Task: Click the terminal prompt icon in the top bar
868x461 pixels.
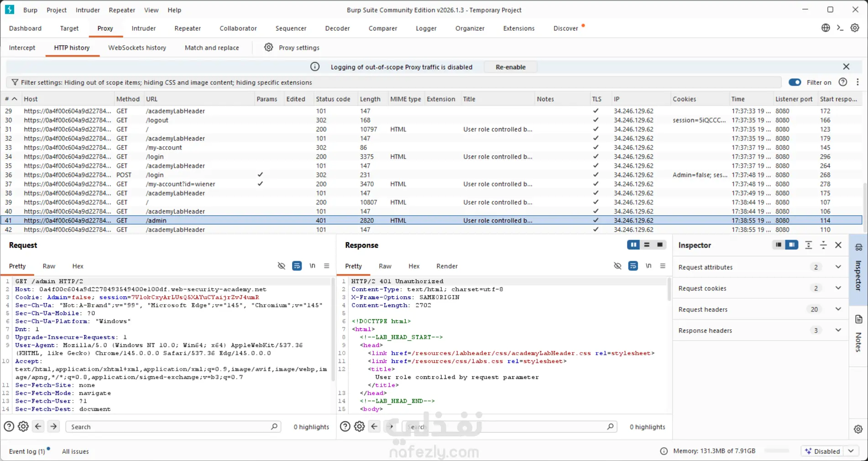Action: point(840,28)
